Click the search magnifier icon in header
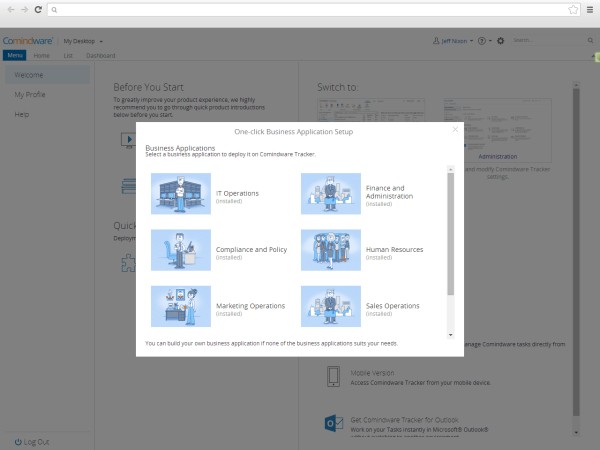This screenshot has width=600, height=450. point(590,40)
